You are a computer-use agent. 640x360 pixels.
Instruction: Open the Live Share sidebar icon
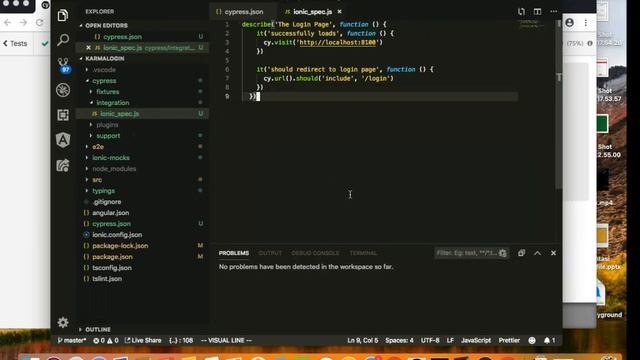pos(63,165)
